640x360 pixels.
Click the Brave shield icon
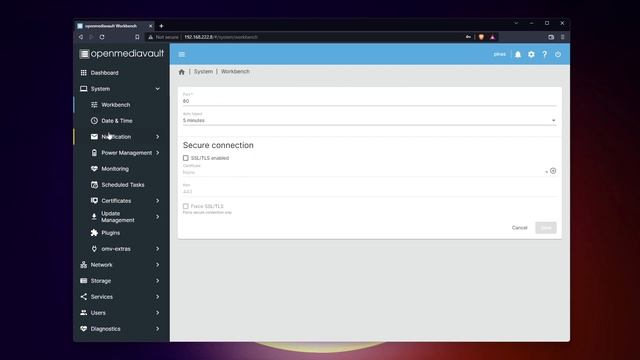click(481, 37)
